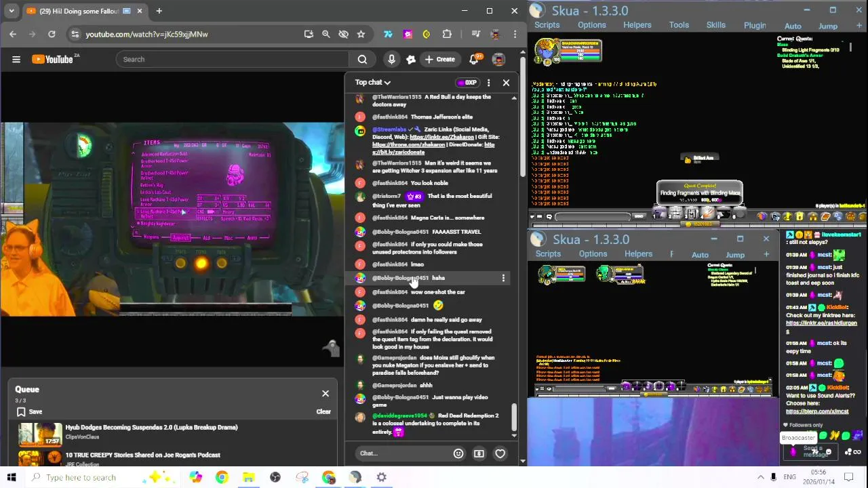Open message options beside Bobby-Bologna haha
Screen dimensions: 868x488
503,279
